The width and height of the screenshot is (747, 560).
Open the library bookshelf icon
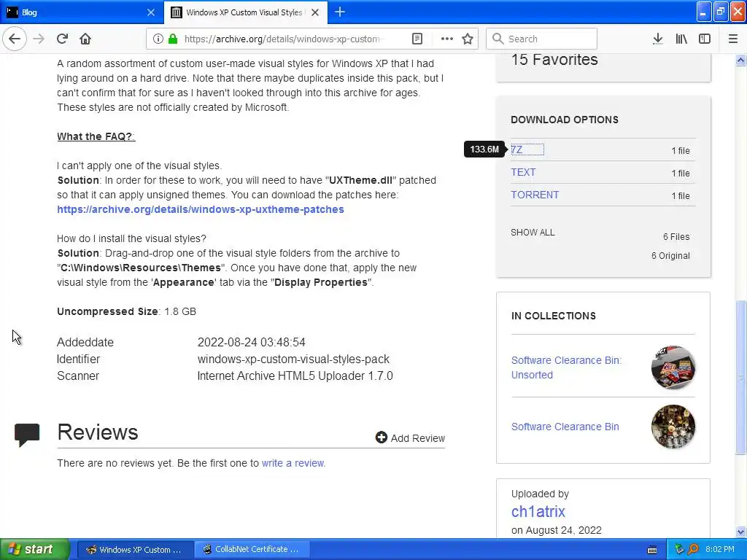(x=681, y=39)
